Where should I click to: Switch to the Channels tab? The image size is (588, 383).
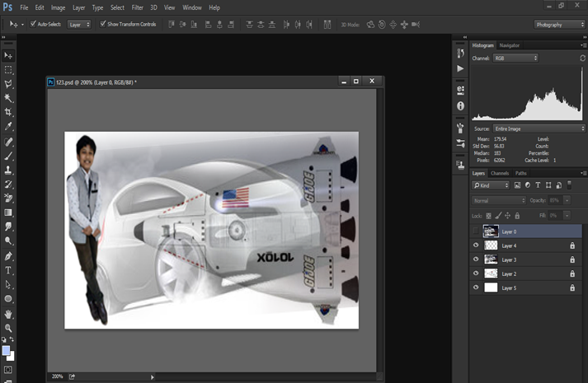click(x=500, y=173)
